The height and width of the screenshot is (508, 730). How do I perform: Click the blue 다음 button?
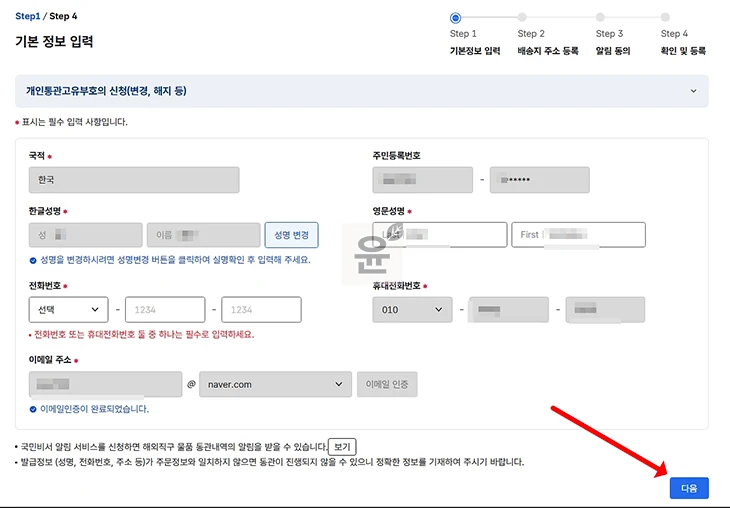[689, 488]
